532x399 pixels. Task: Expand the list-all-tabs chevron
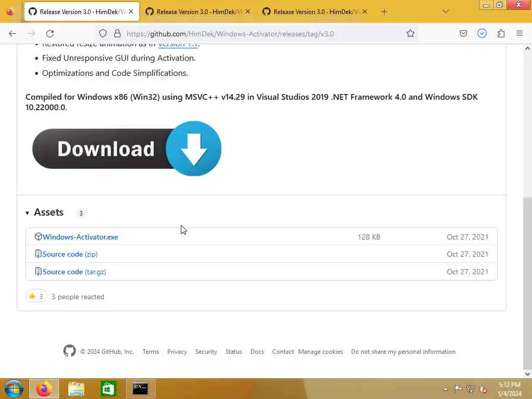tap(445, 11)
